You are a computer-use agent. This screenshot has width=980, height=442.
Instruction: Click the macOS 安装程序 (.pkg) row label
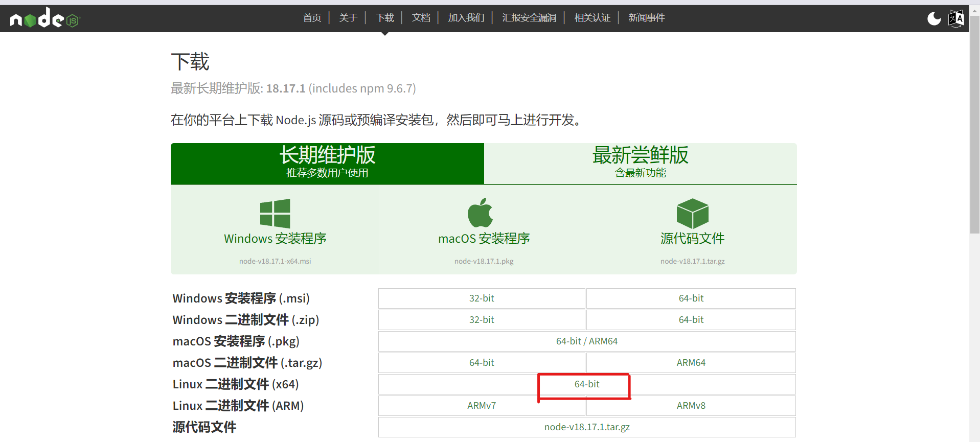click(x=236, y=341)
